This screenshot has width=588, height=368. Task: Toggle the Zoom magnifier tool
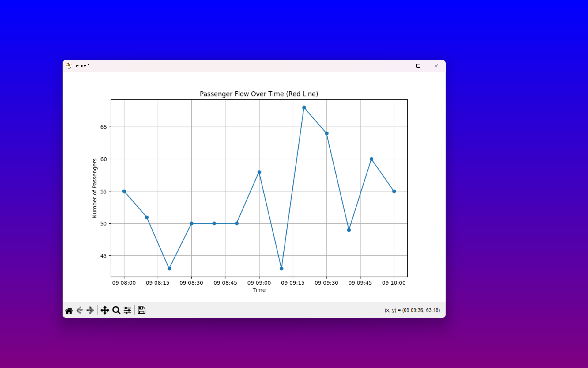pos(116,310)
